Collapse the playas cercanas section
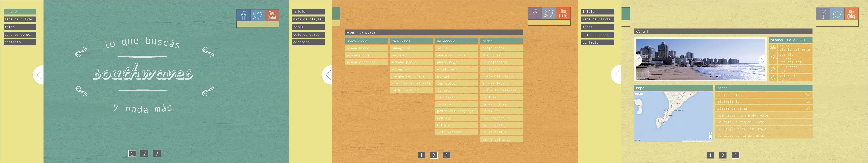868x163 pixels. click(764, 109)
